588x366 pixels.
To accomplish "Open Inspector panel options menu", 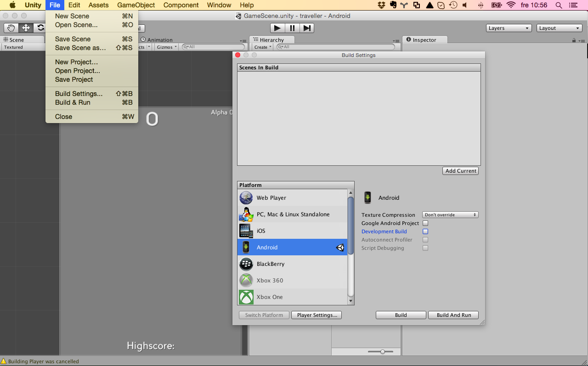I will [582, 40].
